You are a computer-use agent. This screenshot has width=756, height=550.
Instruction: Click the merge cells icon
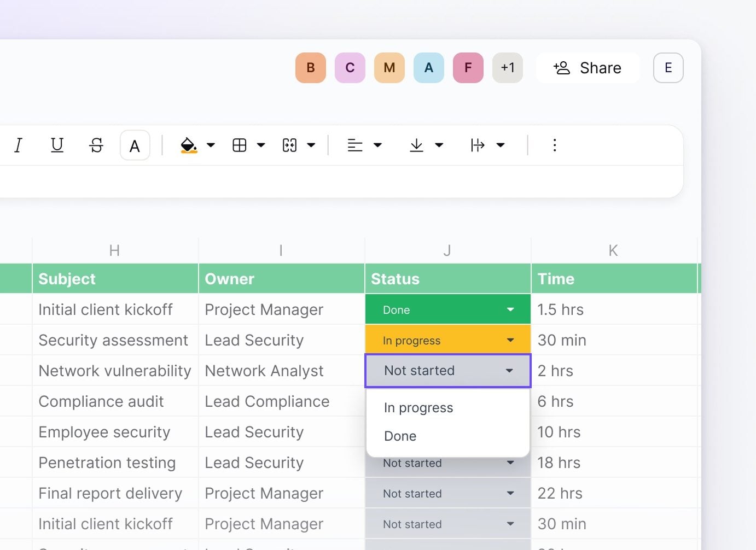[290, 145]
